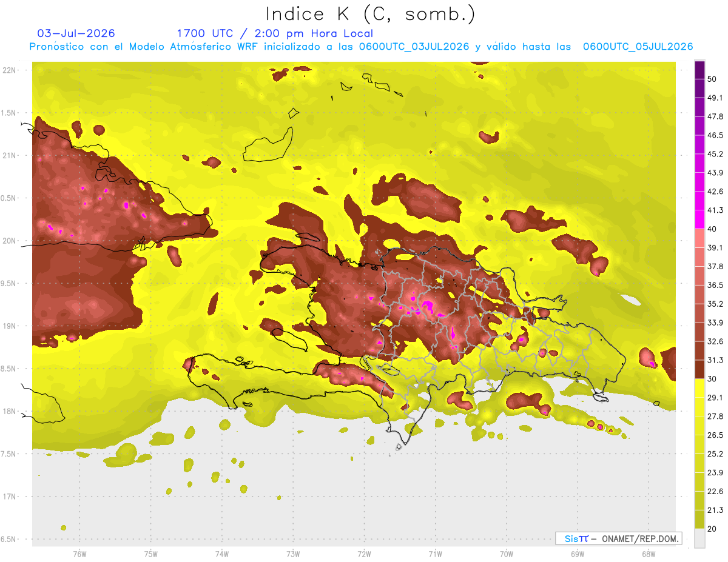Click the "1700 UTC / 2:00 pm Hora Local" time label
Screen dimensions: 728x562
275,33
